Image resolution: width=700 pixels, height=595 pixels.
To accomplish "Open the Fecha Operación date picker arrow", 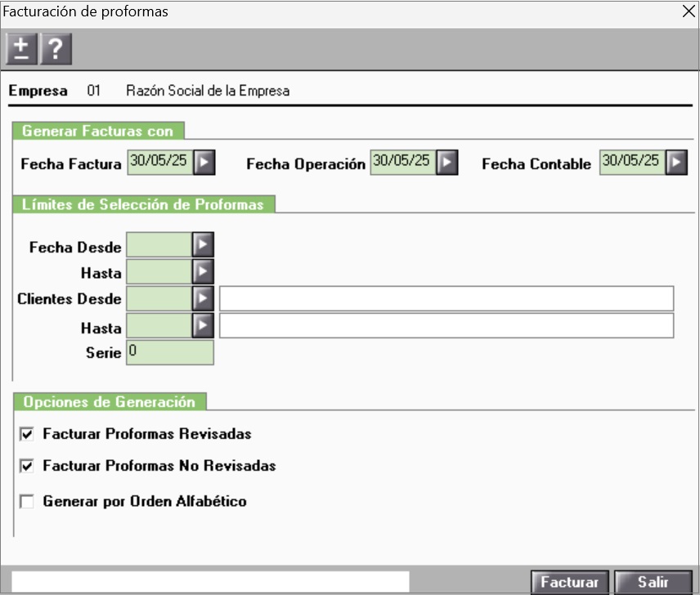I will click(x=446, y=163).
